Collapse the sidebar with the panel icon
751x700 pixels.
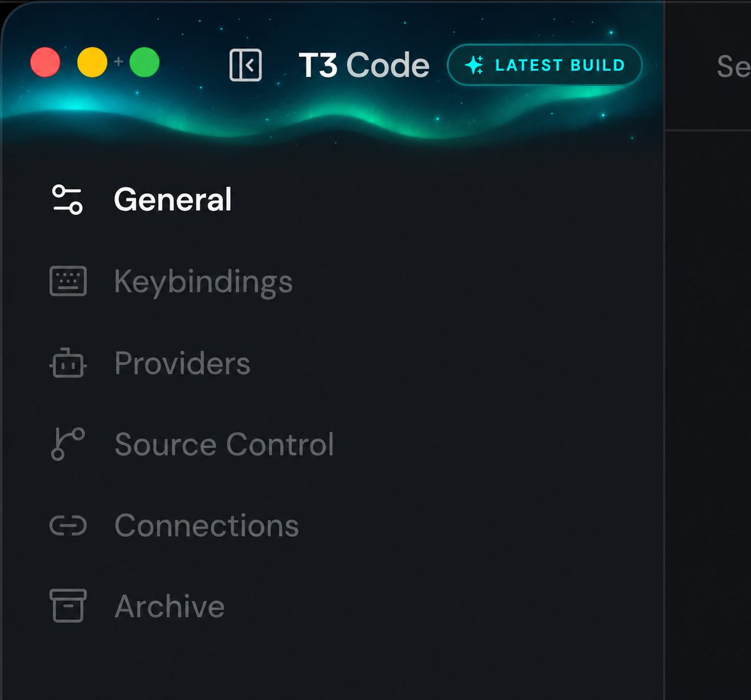246,65
